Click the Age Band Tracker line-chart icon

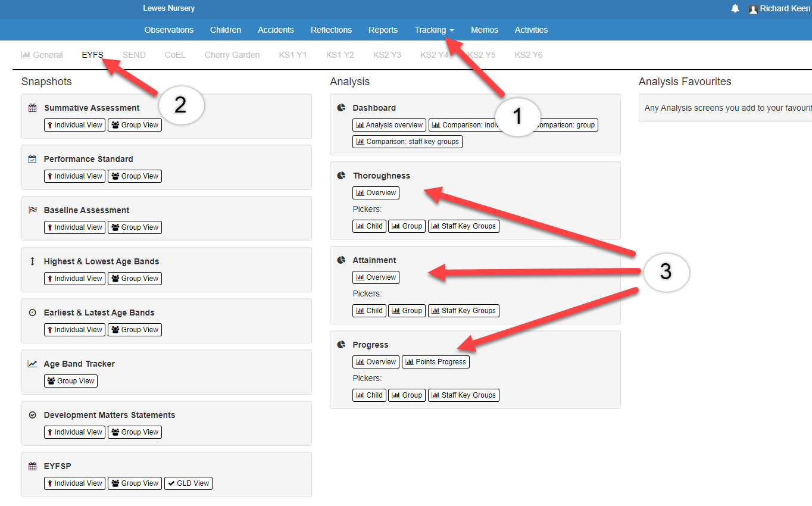tap(33, 364)
